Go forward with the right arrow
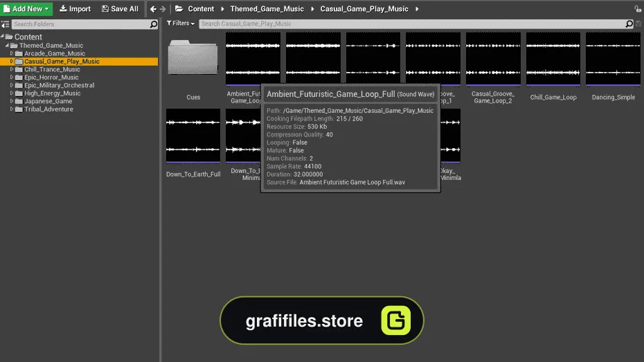Viewport: 644px width, 362px height. [x=163, y=9]
